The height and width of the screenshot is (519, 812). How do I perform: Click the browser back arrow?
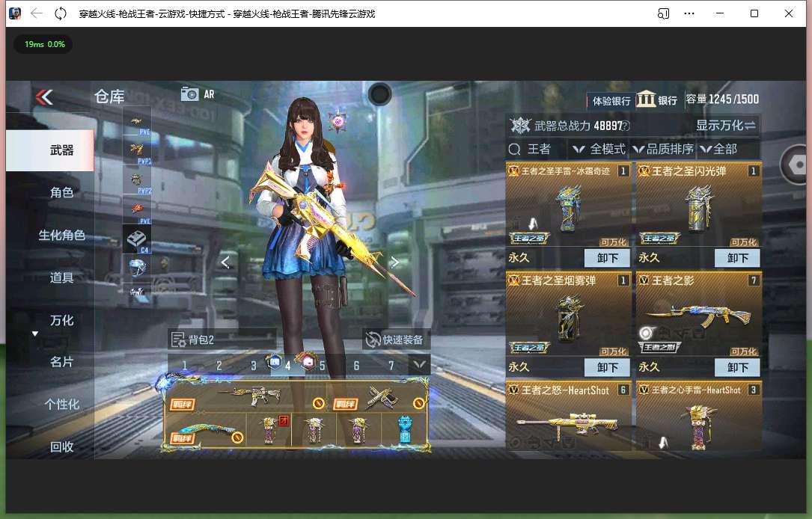point(36,13)
